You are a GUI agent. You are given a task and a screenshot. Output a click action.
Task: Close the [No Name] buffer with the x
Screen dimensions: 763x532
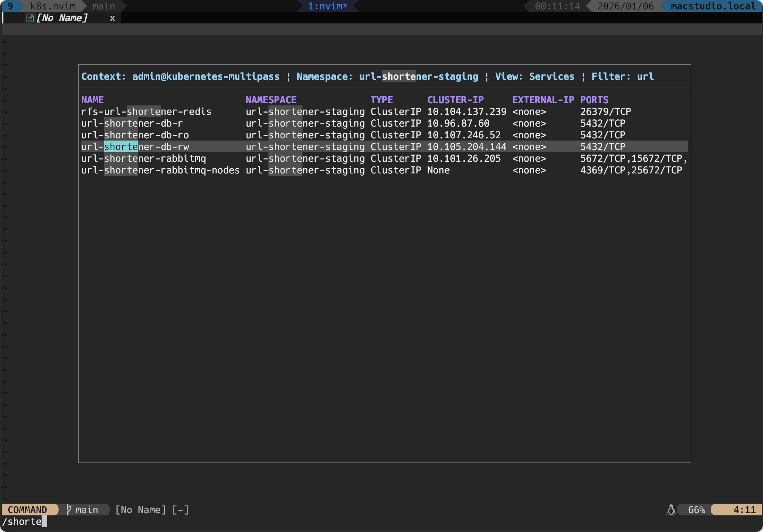pyautogui.click(x=112, y=18)
